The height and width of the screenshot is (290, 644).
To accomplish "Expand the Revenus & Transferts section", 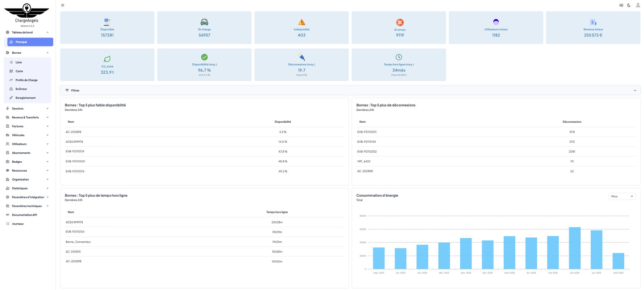I will pyautogui.click(x=48, y=118).
